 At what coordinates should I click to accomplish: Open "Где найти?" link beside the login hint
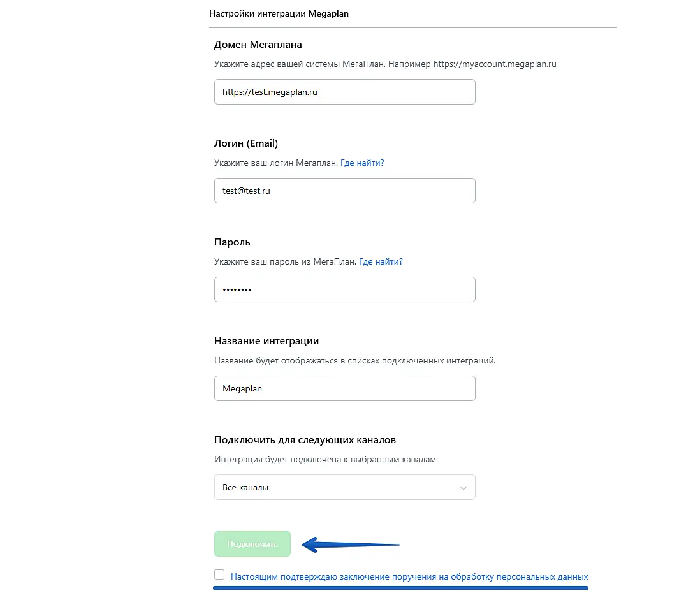point(361,163)
